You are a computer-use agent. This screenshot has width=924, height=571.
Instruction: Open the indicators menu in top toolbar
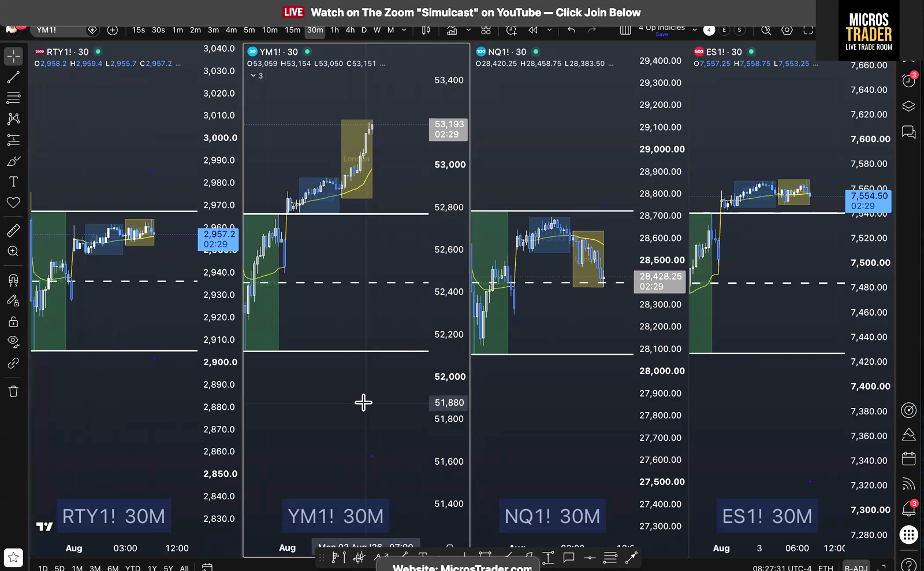pos(452,30)
